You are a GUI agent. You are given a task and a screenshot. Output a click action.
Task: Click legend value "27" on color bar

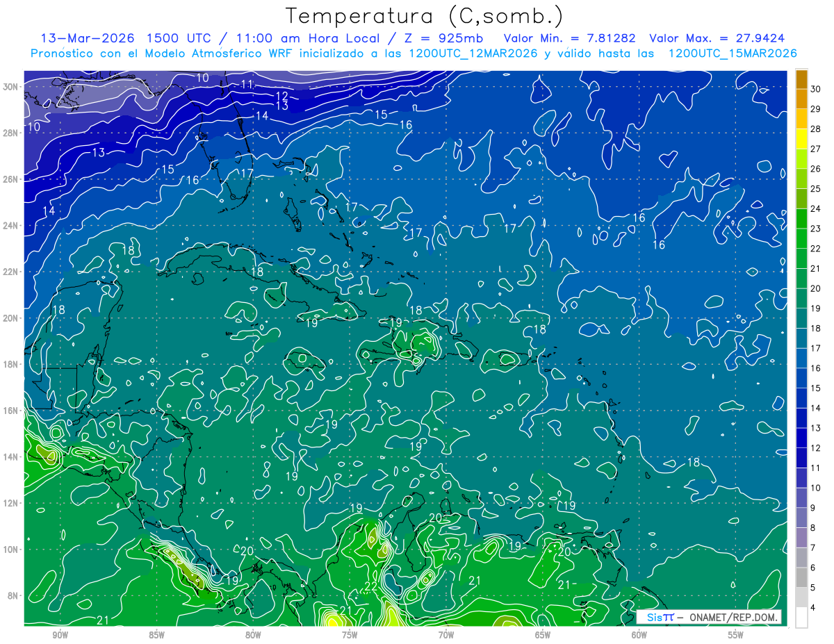point(816,149)
